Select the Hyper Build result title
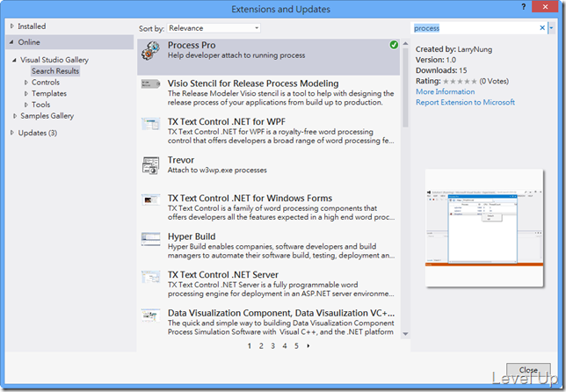Screen dimensions: 566x392 192,236
